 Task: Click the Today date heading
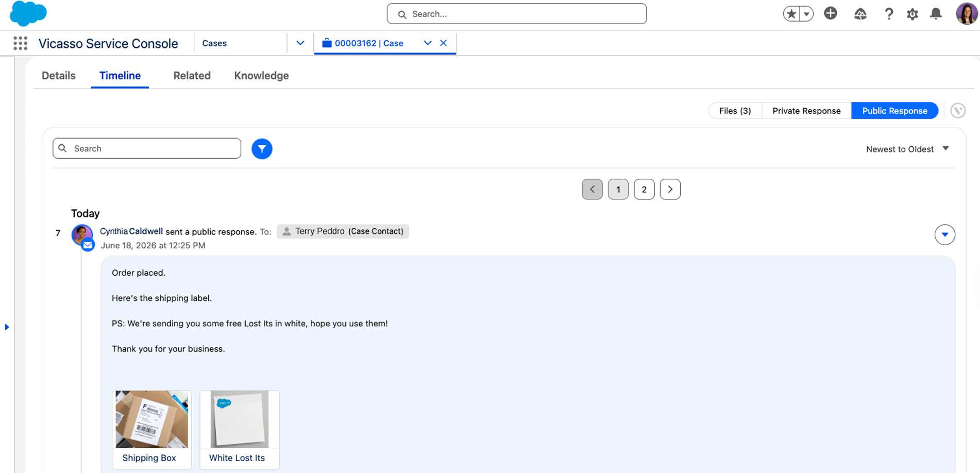click(x=86, y=213)
